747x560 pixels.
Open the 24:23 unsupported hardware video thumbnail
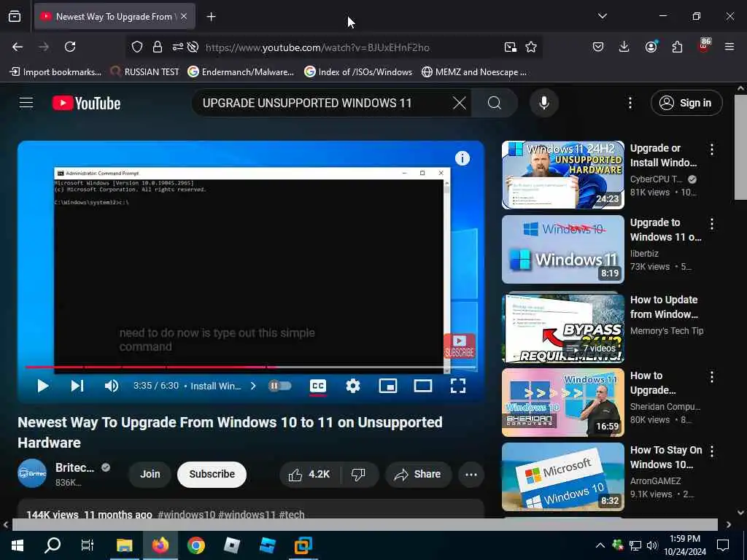click(x=562, y=175)
